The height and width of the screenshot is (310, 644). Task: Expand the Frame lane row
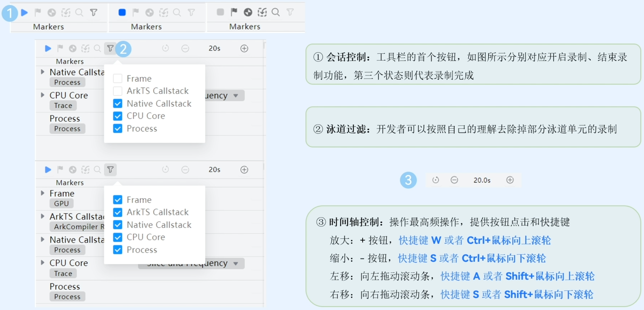(42, 193)
